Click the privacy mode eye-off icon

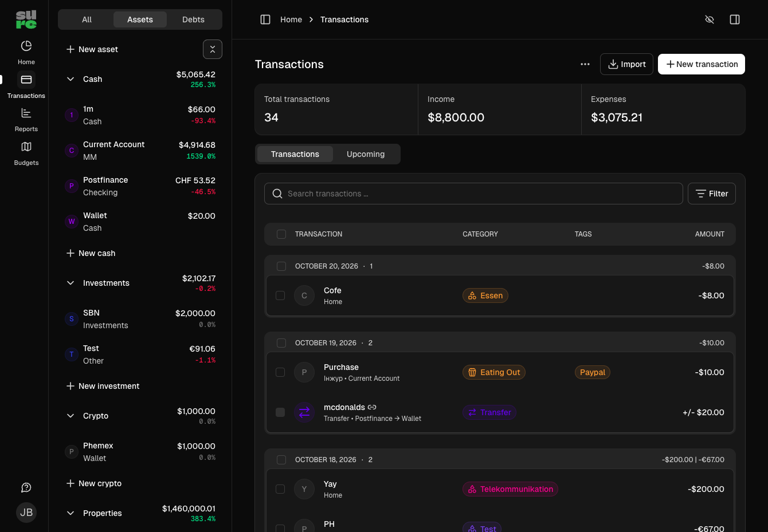click(x=710, y=19)
